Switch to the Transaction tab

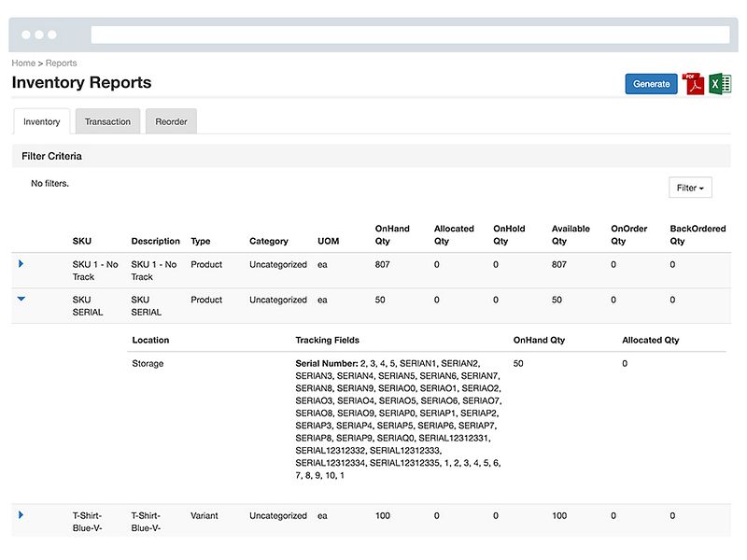(x=107, y=121)
